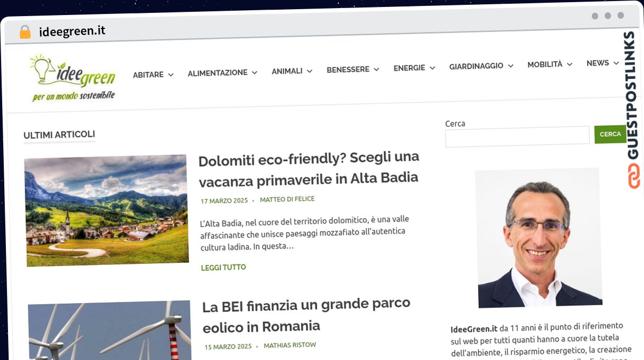Click the wind turbines thumbnail
The height and width of the screenshot is (360, 644).
109,330
